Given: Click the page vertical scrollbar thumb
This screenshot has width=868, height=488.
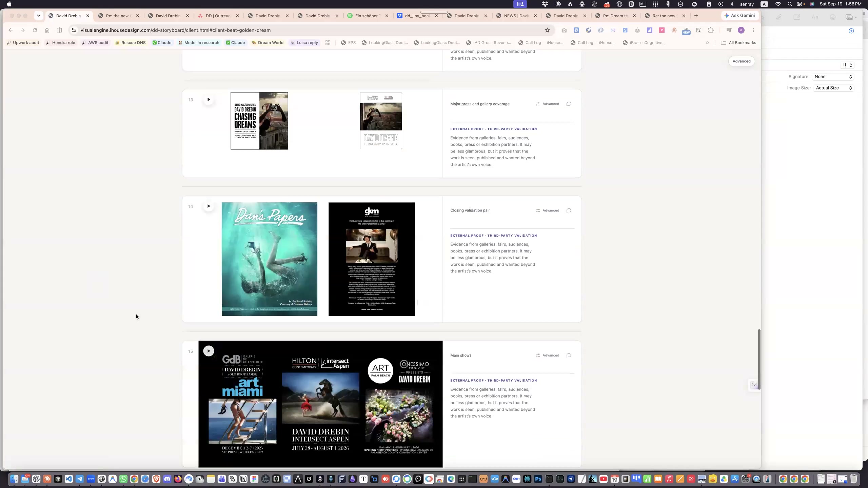Looking at the screenshot, I should [759, 359].
